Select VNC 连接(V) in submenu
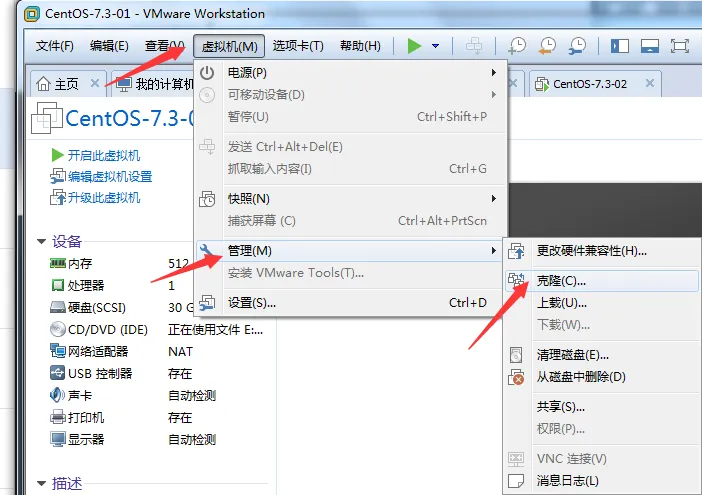This screenshot has width=702, height=495. [x=603, y=459]
